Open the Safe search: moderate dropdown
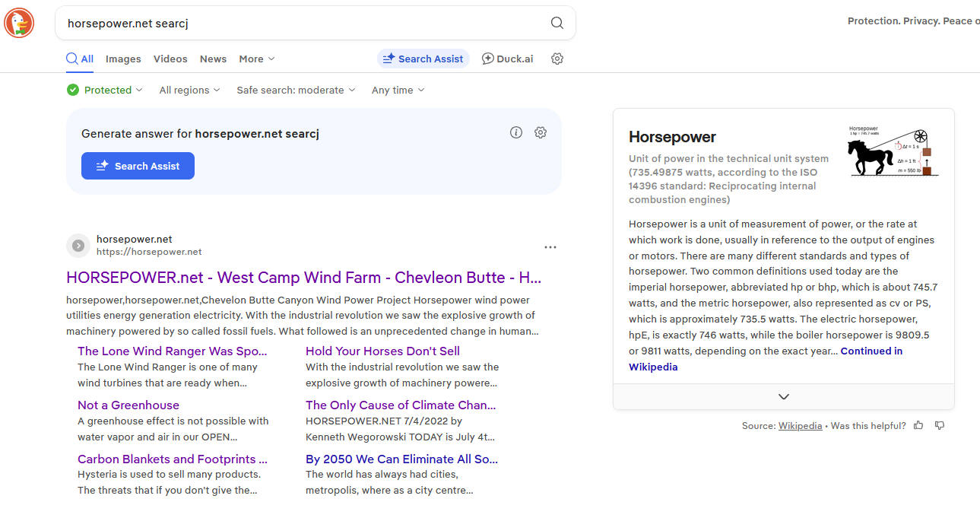The width and height of the screenshot is (980, 518). pos(296,90)
